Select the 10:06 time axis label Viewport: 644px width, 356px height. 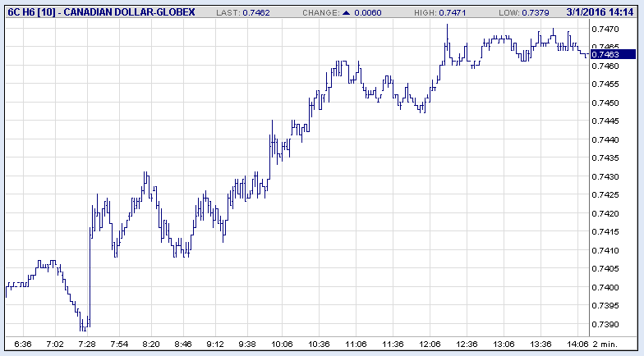283,345
